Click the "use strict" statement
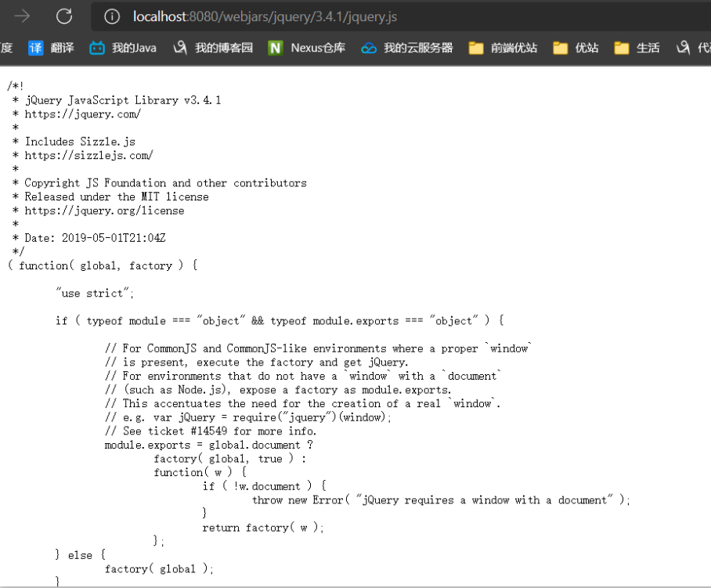The width and height of the screenshot is (711, 588). pos(95,294)
